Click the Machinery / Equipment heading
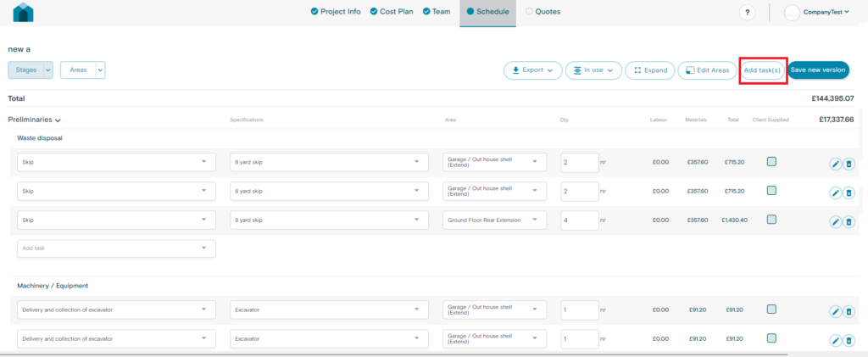The width and height of the screenshot is (868, 357). pyautogui.click(x=53, y=286)
